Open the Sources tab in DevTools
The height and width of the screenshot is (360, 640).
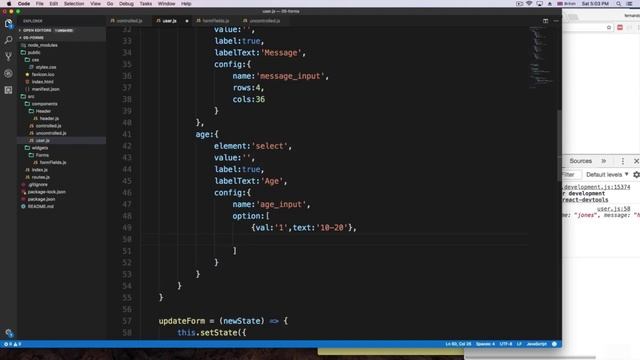tap(580, 161)
